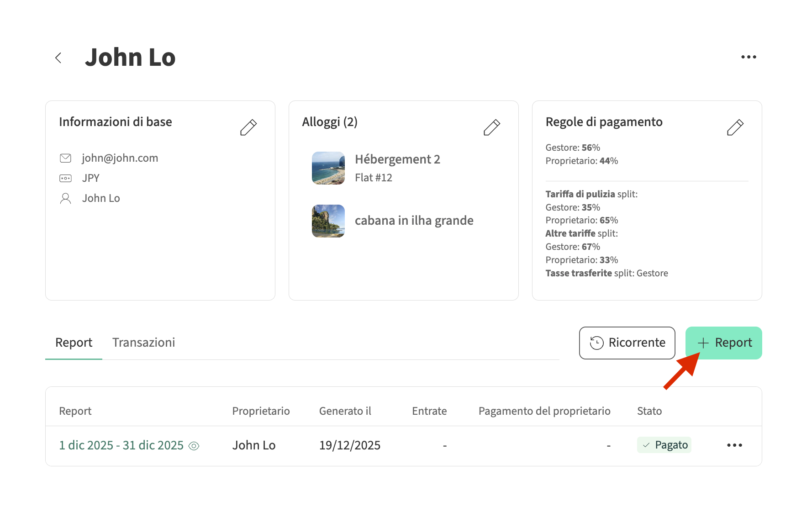Edit Regole di pagamento with pencil icon
Screen dimensions: 812x507
point(735,127)
